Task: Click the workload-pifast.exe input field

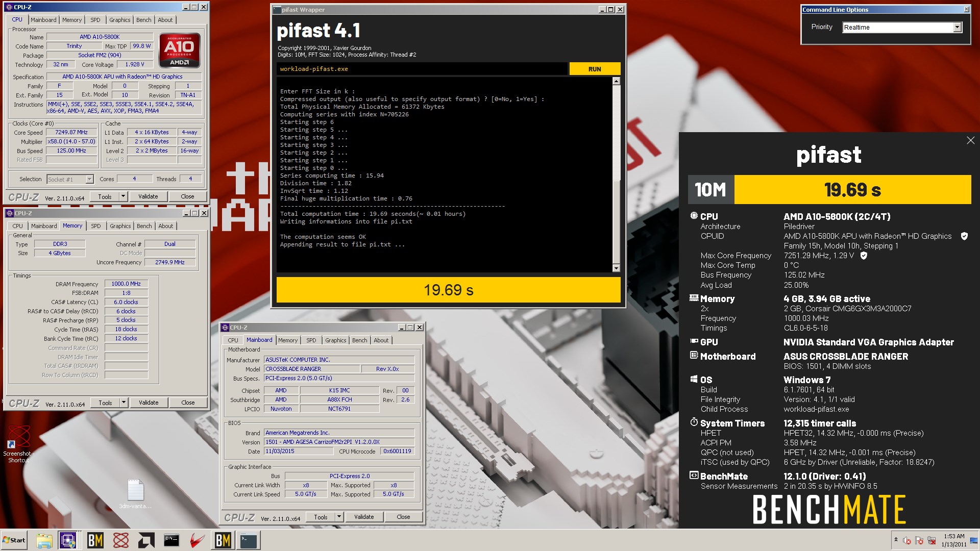Action: 422,69
